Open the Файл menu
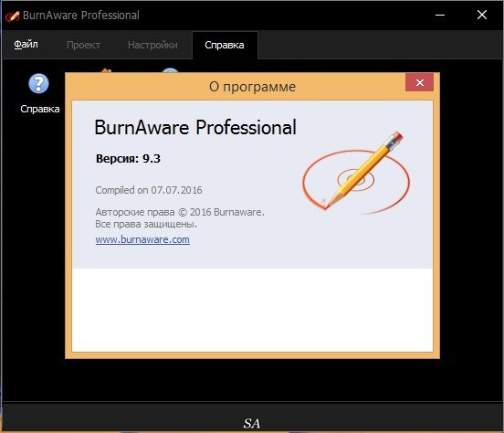The image size is (504, 433). 26,45
